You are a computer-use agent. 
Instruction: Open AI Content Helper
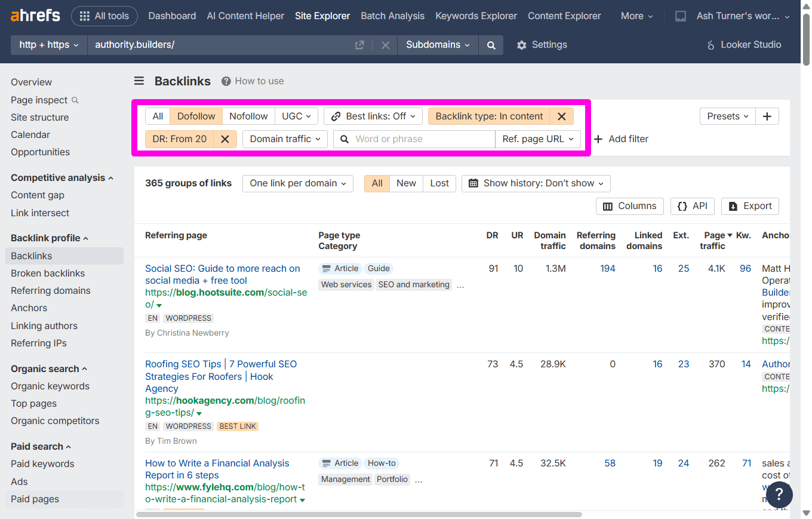(x=245, y=16)
